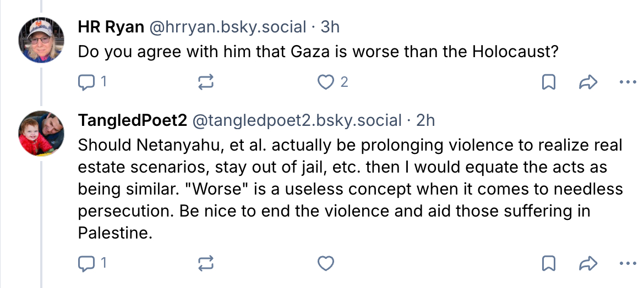Reply to TangledPoet2's post
644x288 pixels.
[87, 263]
